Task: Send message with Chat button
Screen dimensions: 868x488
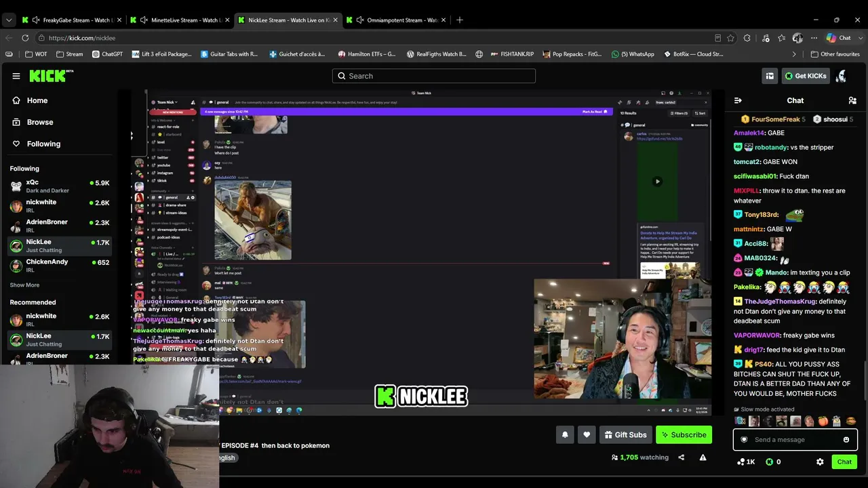Action: point(844,462)
